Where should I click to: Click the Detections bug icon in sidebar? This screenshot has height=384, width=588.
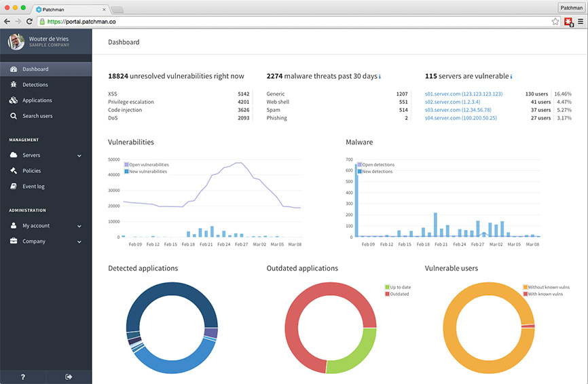coord(14,85)
